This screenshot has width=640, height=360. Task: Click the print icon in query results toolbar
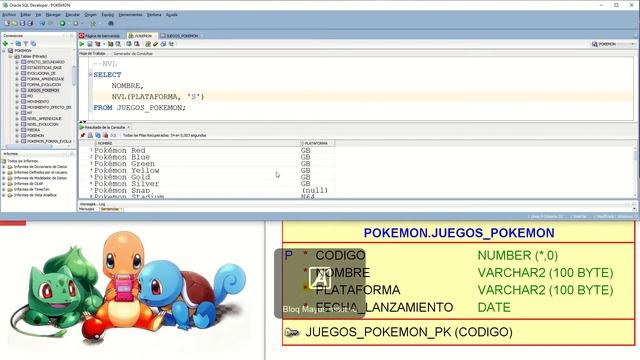tap(90, 135)
